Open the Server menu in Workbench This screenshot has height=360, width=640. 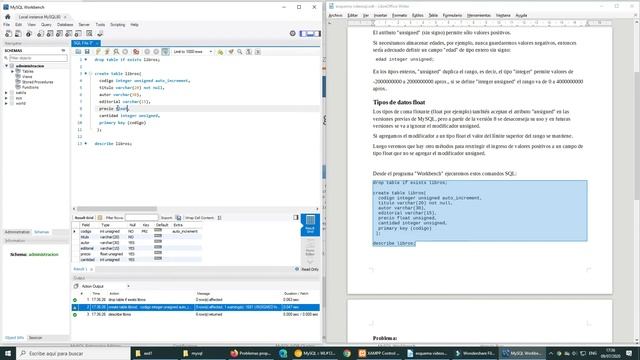point(84,25)
